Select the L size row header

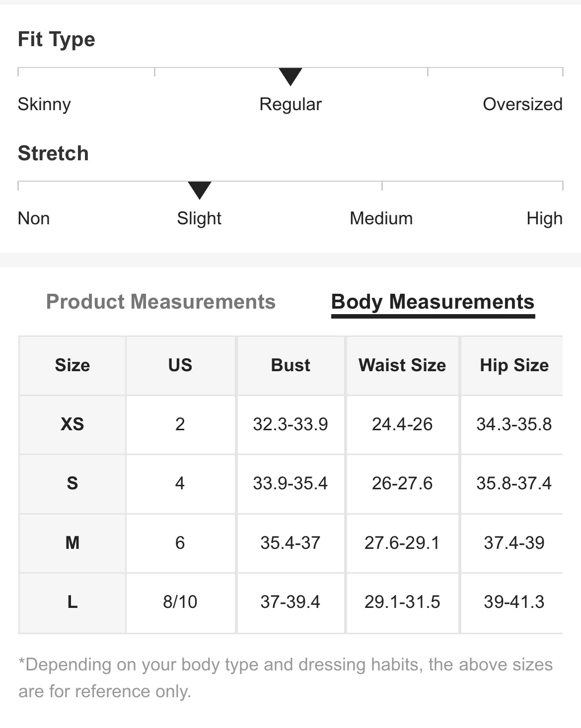click(x=73, y=602)
